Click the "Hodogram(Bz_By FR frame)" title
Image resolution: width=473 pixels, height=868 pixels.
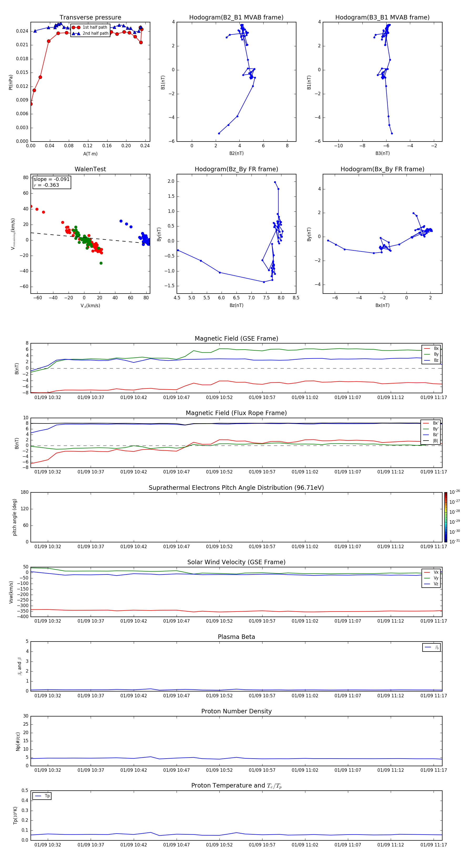pos(236,169)
